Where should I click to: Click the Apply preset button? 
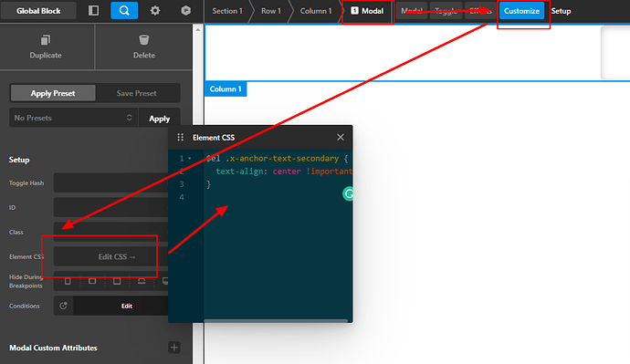pyautogui.click(x=159, y=119)
